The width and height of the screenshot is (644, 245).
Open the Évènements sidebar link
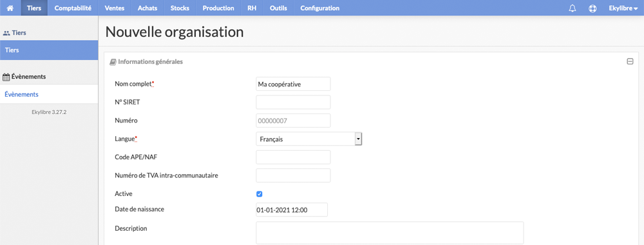[x=49, y=94]
